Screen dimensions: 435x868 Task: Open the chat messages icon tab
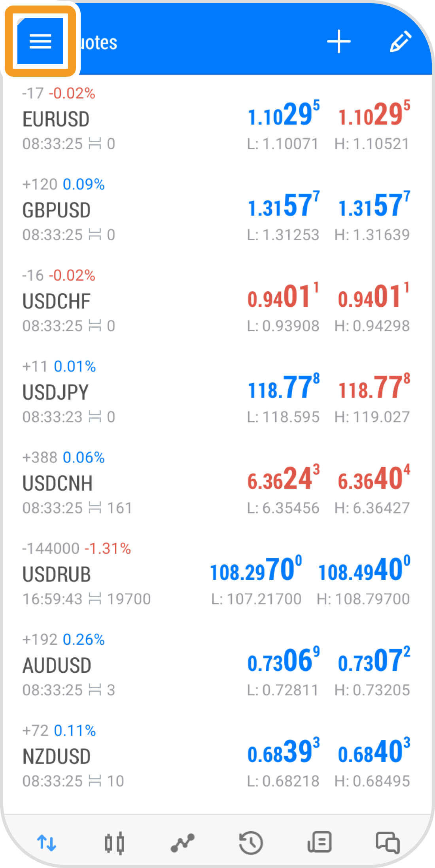(388, 843)
